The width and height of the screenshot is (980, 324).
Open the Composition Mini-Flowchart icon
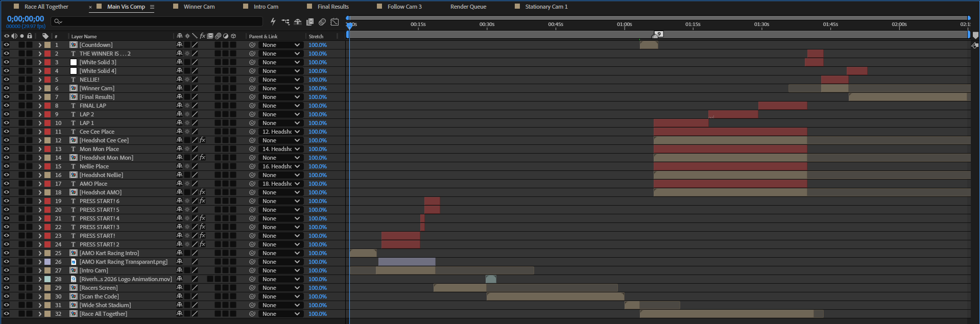pos(285,22)
